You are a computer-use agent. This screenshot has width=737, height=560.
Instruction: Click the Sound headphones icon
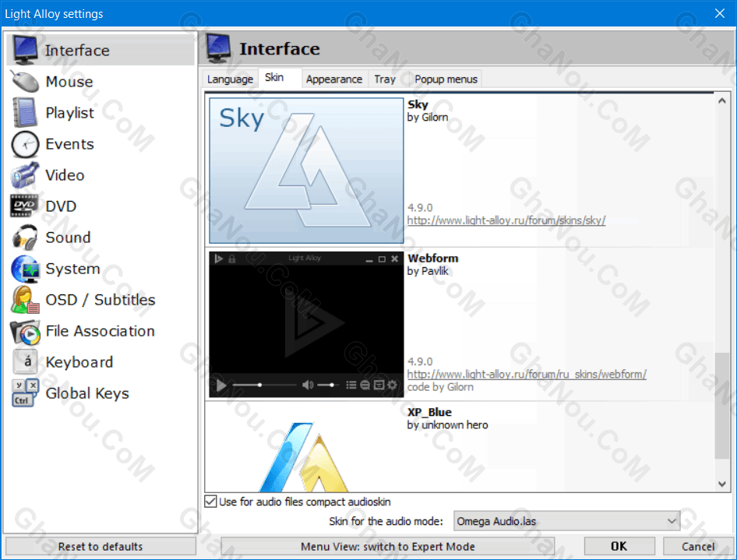click(26, 238)
